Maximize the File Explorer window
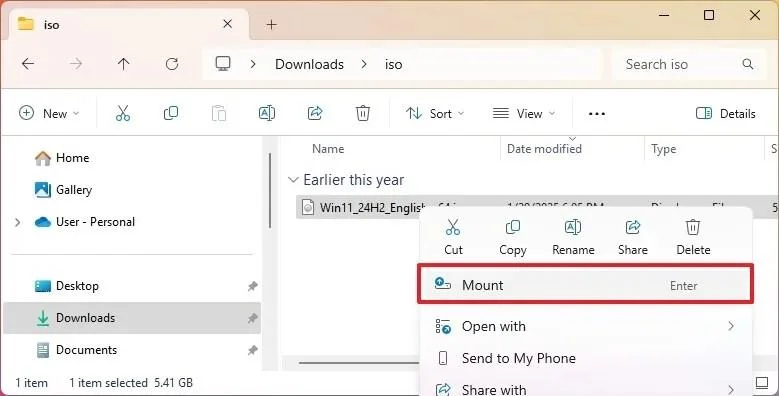 coord(709,15)
